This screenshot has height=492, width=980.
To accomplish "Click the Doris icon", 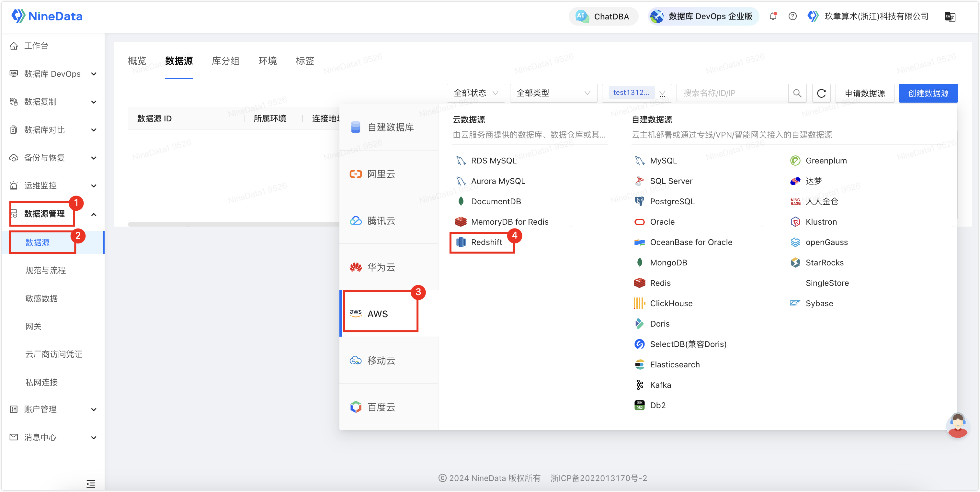I will pyautogui.click(x=640, y=324).
